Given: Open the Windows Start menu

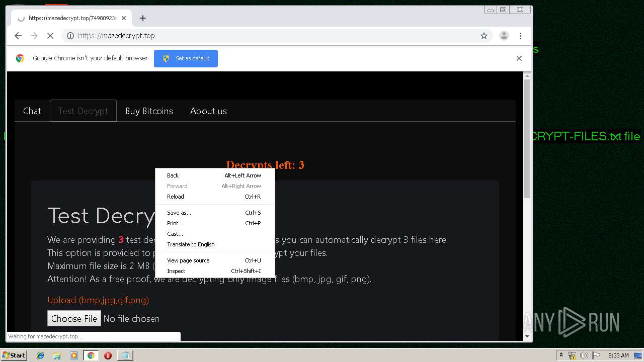Looking at the screenshot, I should click(x=14, y=355).
